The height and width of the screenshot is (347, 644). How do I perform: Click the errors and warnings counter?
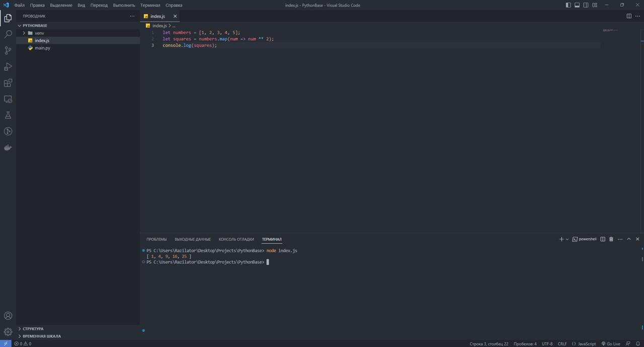(23, 343)
